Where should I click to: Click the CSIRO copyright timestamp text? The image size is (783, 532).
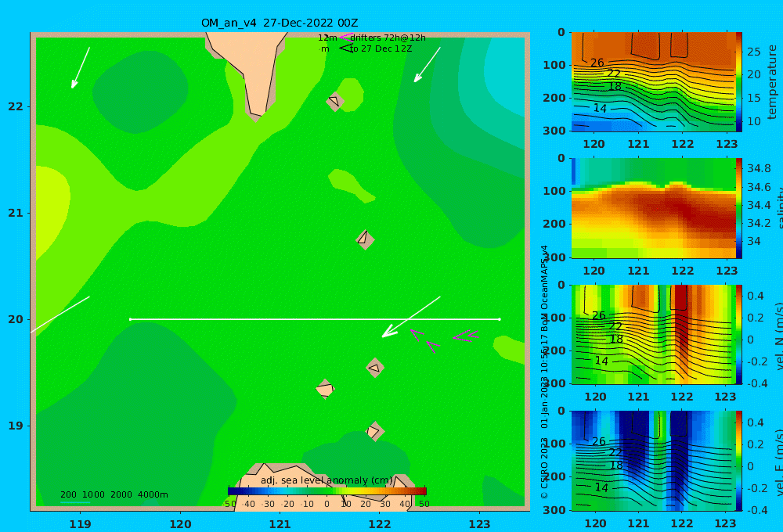(x=544, y=372)
